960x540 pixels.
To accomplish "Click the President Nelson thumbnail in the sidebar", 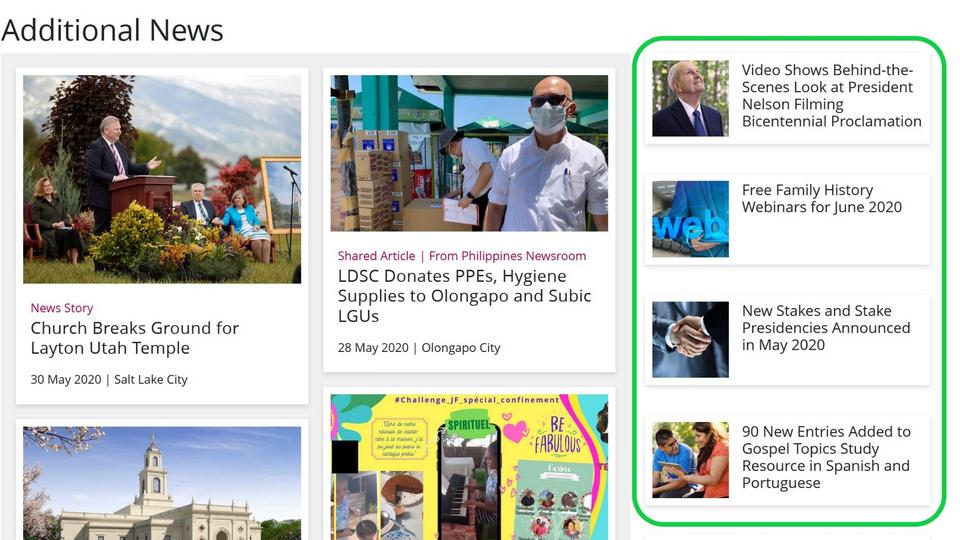I will (690, 98).
